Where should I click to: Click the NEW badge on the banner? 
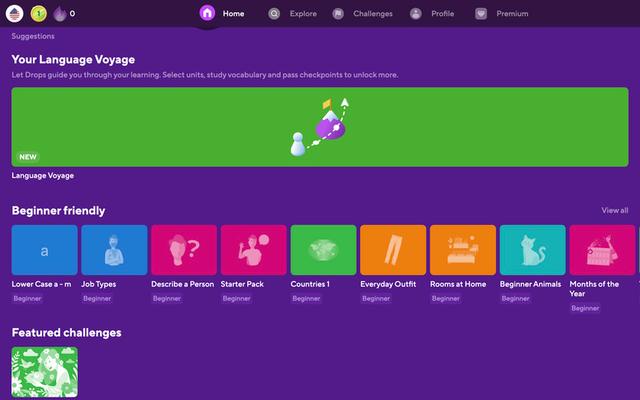pos(28,157)
